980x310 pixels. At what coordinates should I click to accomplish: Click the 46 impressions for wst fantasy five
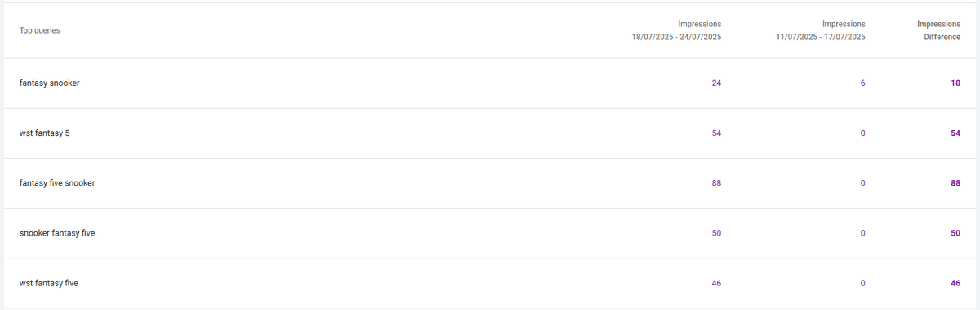[x=716, y=283]
